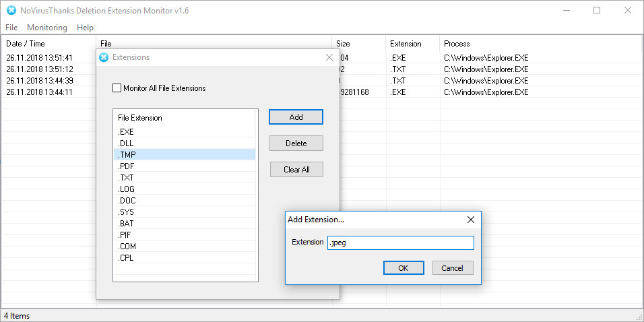Open the File menu
Image resolution: width=644 pixels, height=322 pixels.
11,28
